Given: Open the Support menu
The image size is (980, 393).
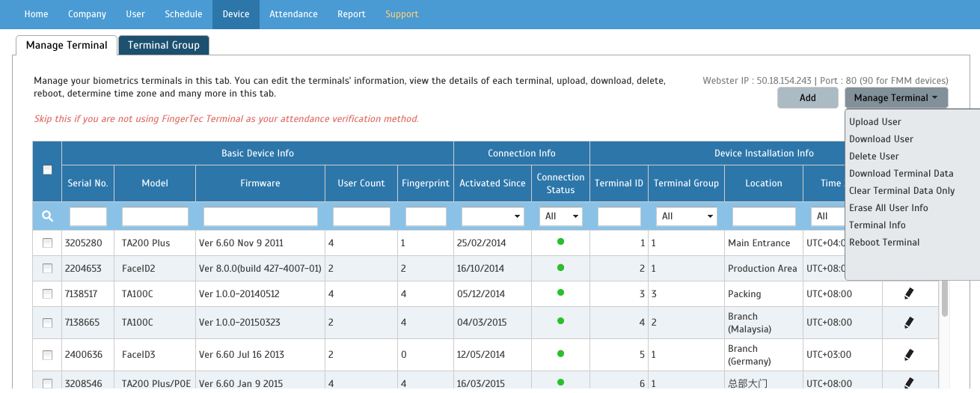Looking at the screenshot, I should click(402, 14).
